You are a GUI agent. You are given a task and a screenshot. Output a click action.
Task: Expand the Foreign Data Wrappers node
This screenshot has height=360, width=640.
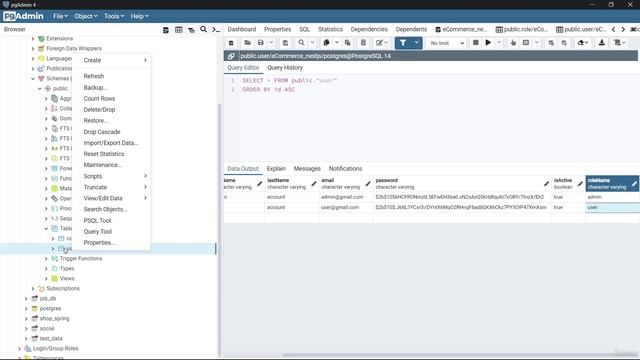(33, 49)
